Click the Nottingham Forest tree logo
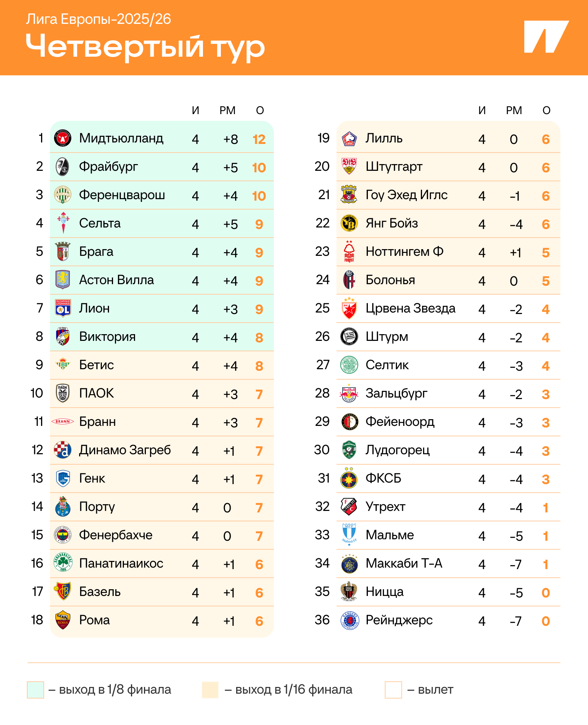 tap(349, 252)
